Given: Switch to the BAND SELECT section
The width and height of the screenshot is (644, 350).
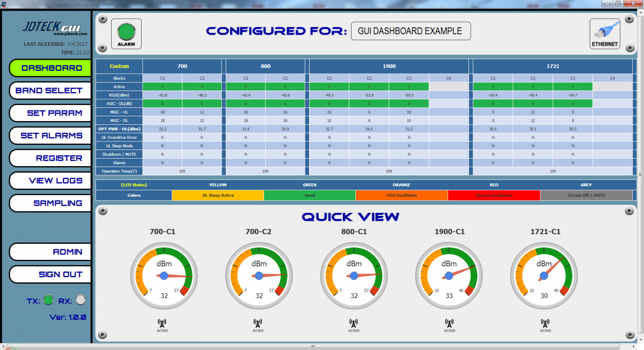Looking at the screenshot, I should [50, 90].
